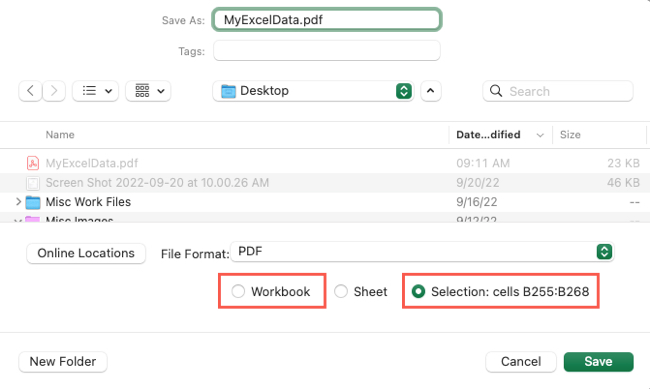
Task: Sort by the Size column header
Action: (570, 135)
